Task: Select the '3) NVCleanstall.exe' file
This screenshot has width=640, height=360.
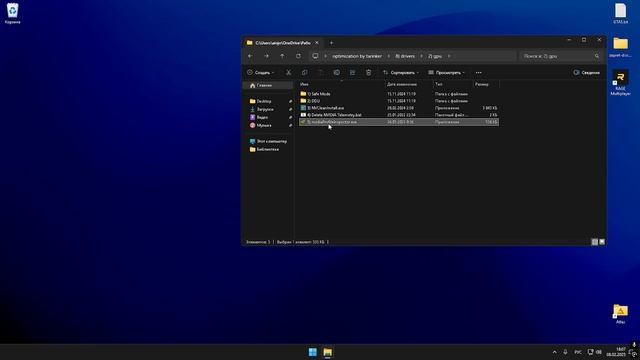Action: coord(399,108)
